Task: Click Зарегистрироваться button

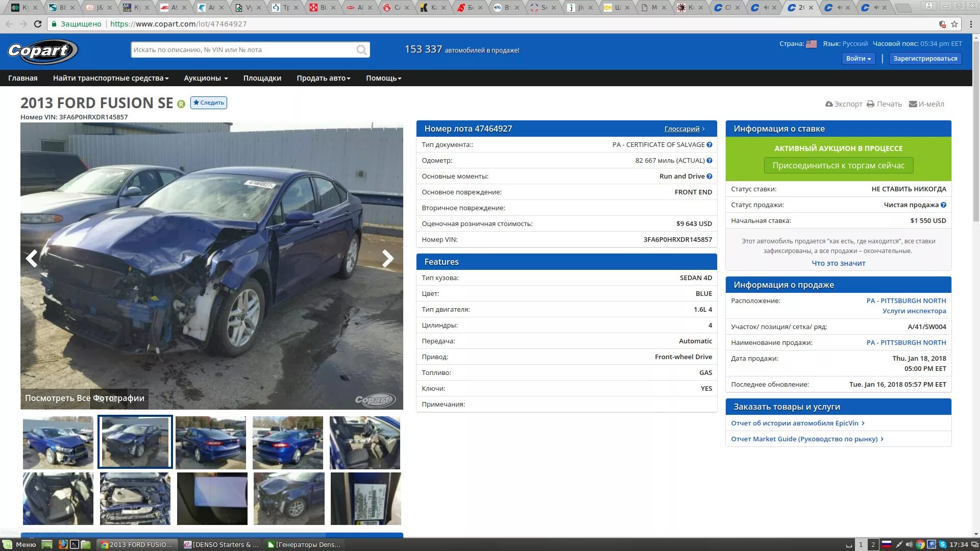Action: (925, 59)
